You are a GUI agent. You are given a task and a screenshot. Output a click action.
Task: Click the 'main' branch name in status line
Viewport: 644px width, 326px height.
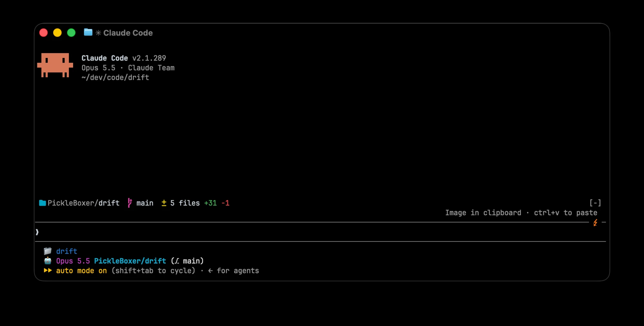145,203
